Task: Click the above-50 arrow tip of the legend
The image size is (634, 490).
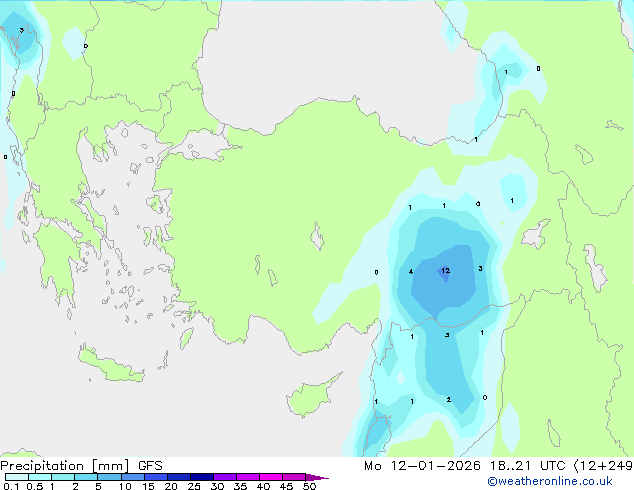Action: coord(317,477)
